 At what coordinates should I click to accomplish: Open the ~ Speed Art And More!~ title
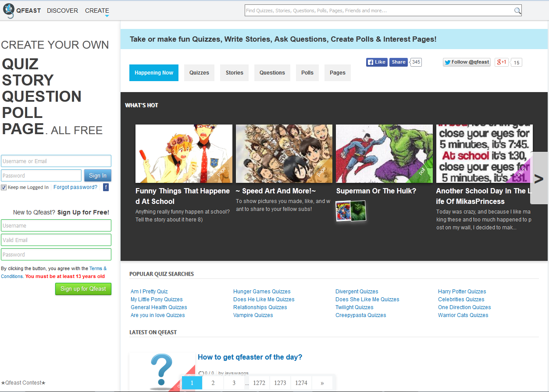[276, 191]
